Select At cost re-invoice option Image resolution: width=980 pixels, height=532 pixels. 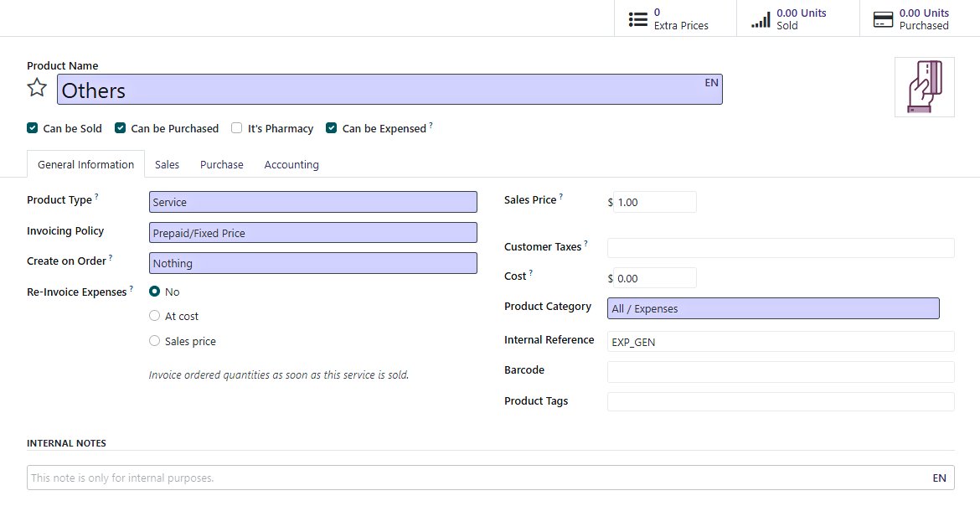click(x=155, y=316)
